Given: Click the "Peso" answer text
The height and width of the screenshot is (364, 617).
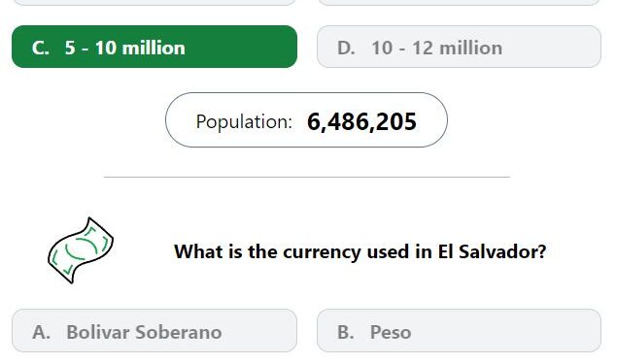Looking at the screenshot, I should click(391, 332).
